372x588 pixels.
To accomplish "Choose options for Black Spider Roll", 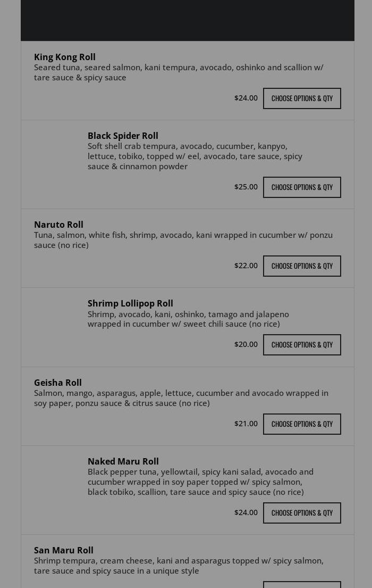I will [302, 187].
